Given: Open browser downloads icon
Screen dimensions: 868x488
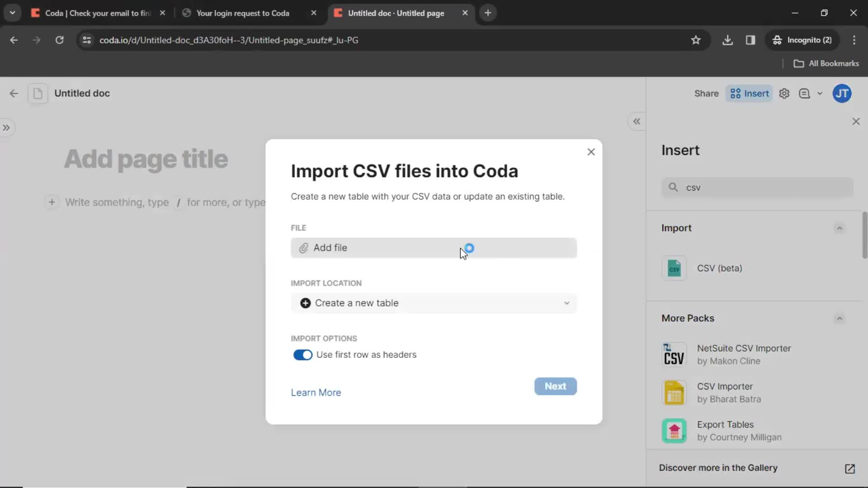Looking at the screenshot, I should [x=727, y=40].
